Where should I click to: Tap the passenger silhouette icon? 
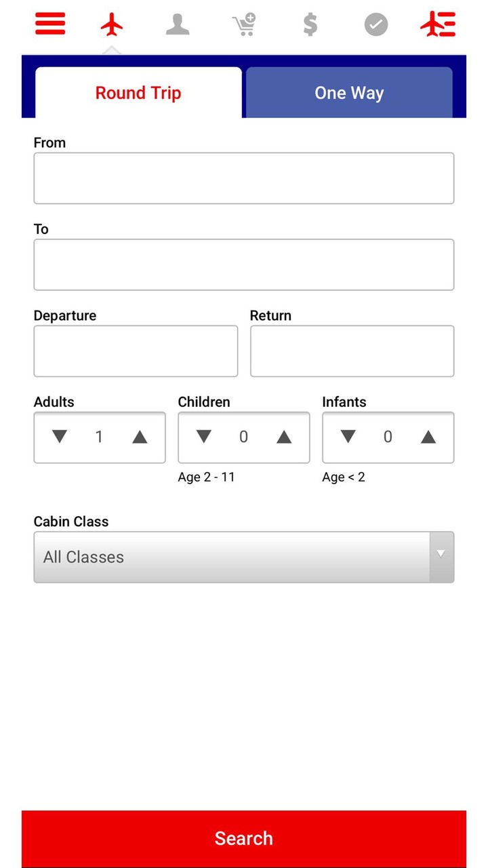point(178,25)
